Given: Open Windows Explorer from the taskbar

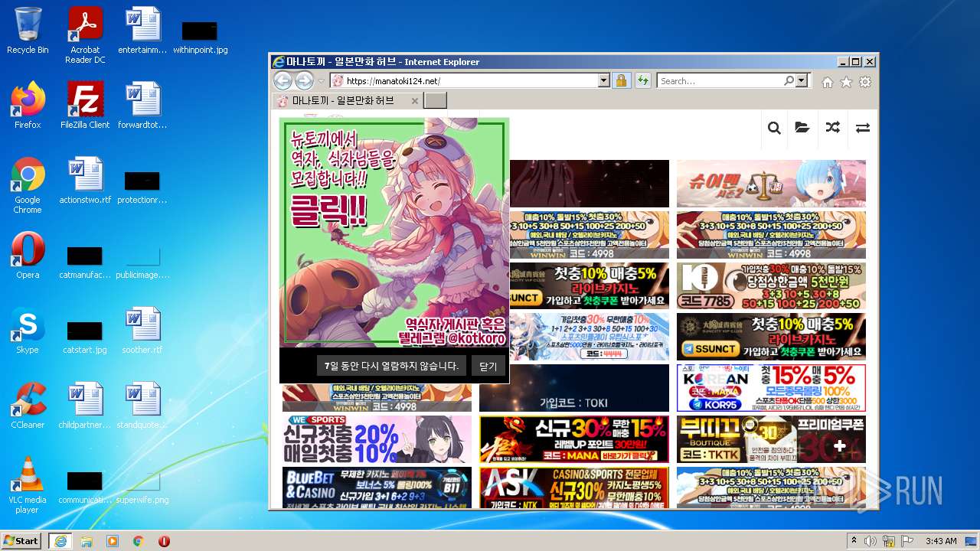Looking at the screenshot, I should coord(87,541).
